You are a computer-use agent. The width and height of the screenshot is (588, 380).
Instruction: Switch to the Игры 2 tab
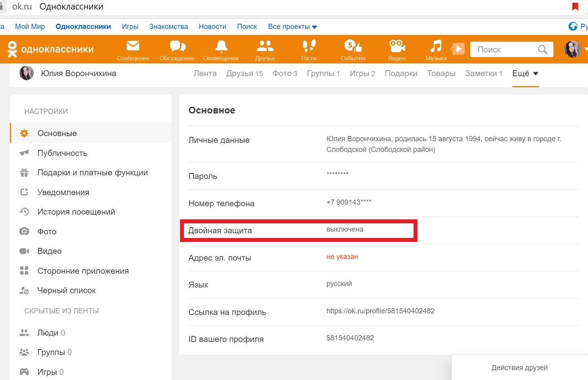tap(362, 73)
